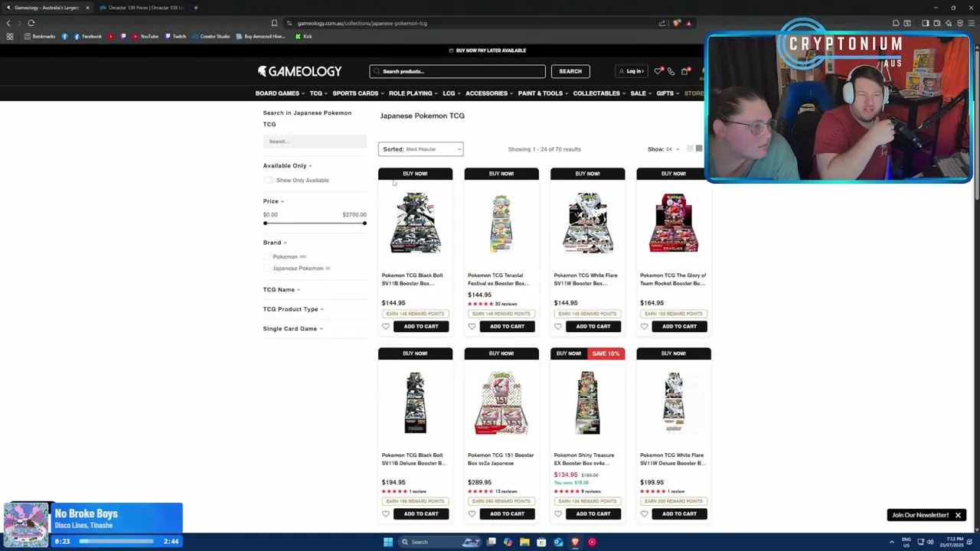Screen dimensions: 980x551
Task: Open the Brave browser taskbar icon
Action: click(575, 542)
